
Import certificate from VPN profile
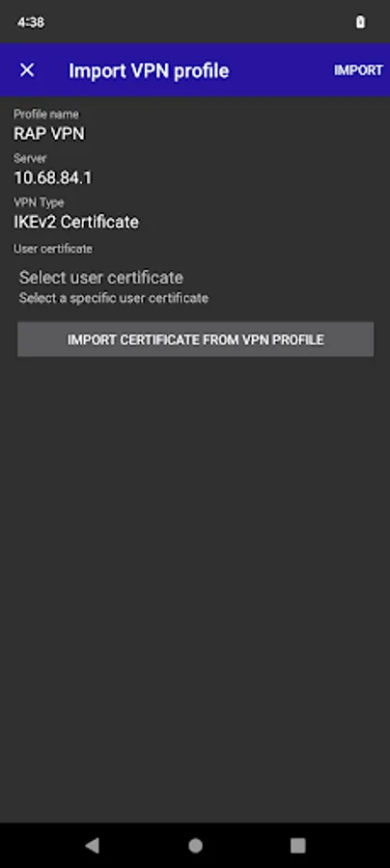196,339
